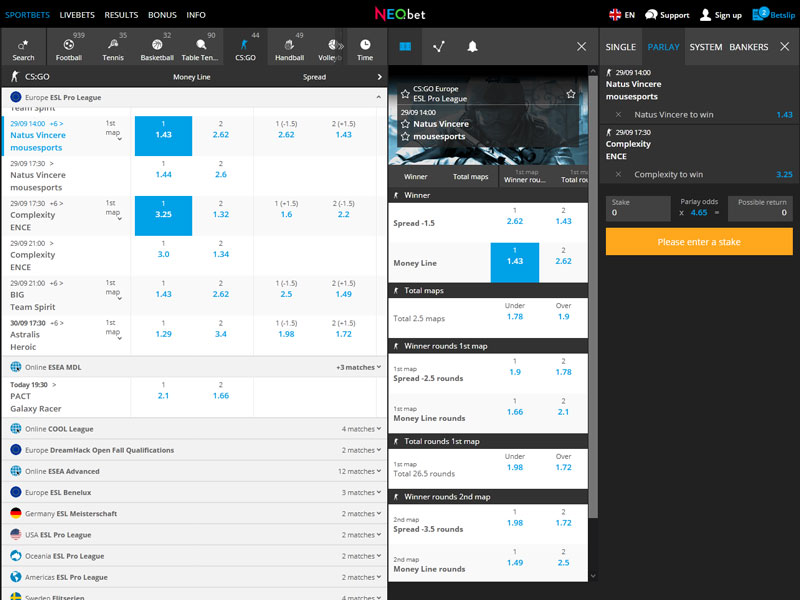Switch to the PARLAY betslip tab

[x=663, y=47]
